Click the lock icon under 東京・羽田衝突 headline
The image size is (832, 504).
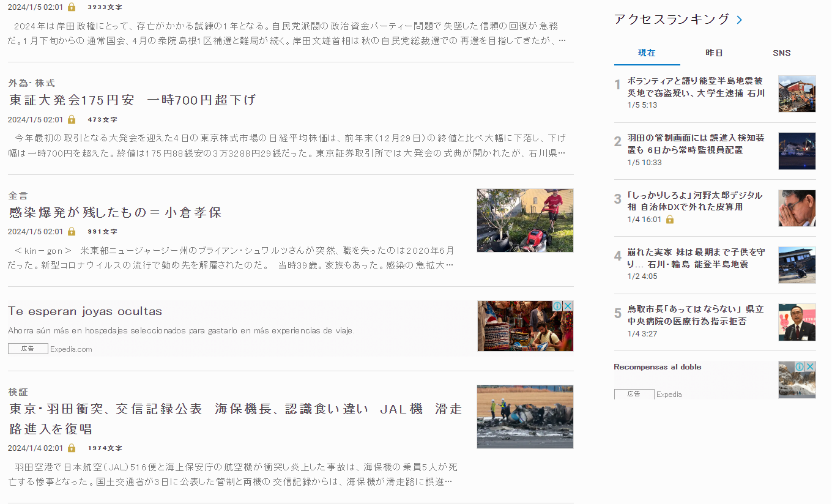72,448
